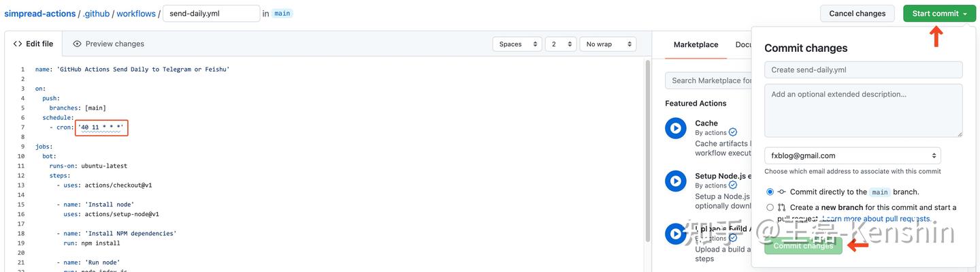Click the Featured Actions heading
Screen dimensions: 980x272
(x=696, y=104)
